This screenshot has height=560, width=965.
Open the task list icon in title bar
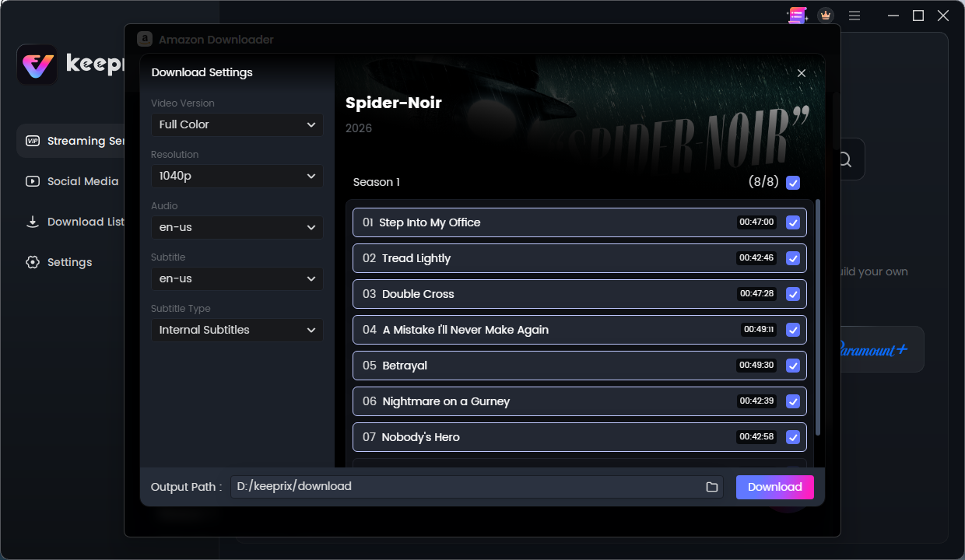[x=797, y=16]
